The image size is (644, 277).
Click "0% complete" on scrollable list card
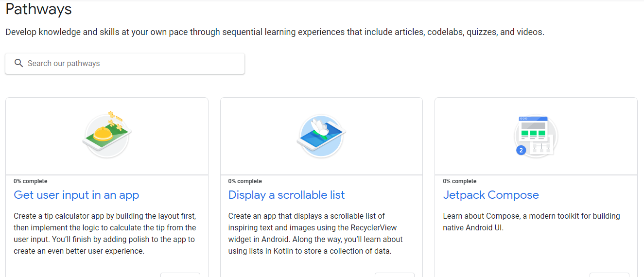click(245, 181)
